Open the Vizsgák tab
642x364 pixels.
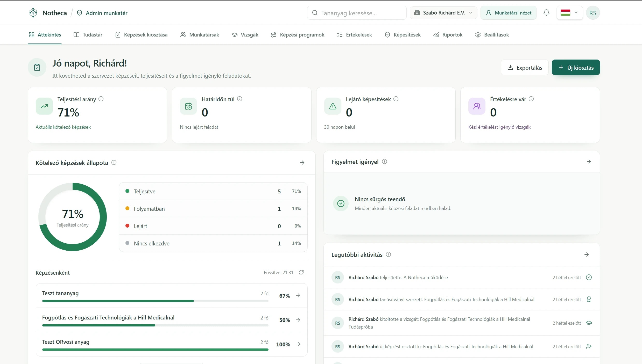(245, 35)
